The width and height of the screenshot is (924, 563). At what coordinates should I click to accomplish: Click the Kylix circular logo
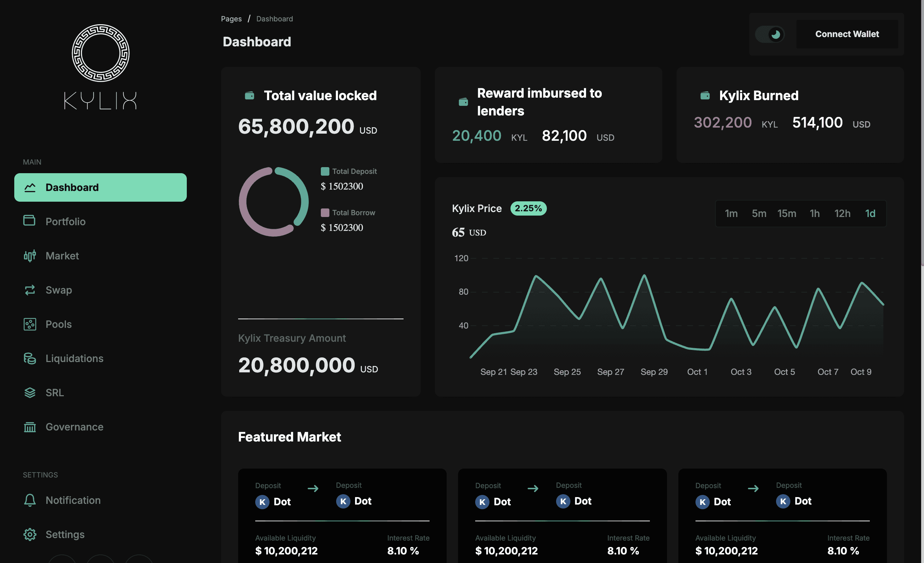coord(101,53)
